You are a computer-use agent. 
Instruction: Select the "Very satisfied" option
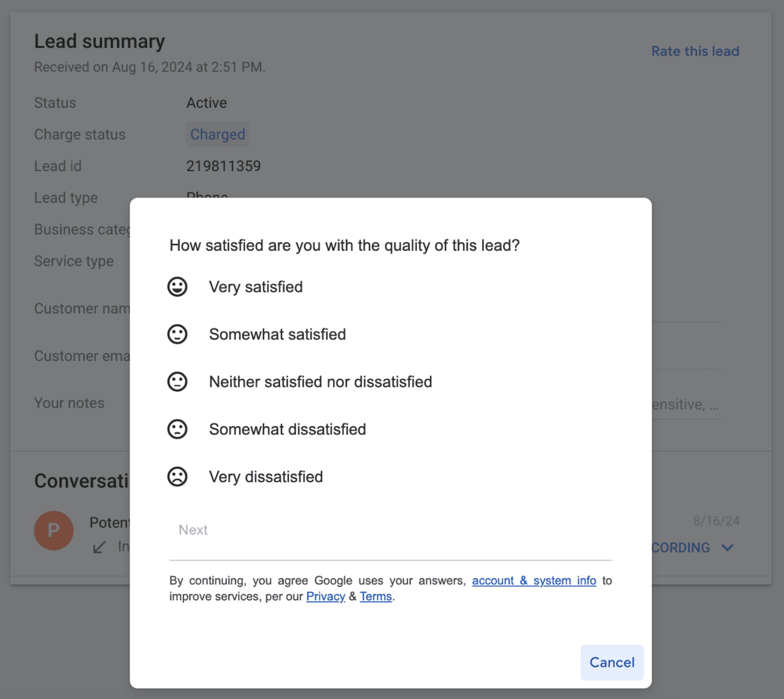pos(256,287)
